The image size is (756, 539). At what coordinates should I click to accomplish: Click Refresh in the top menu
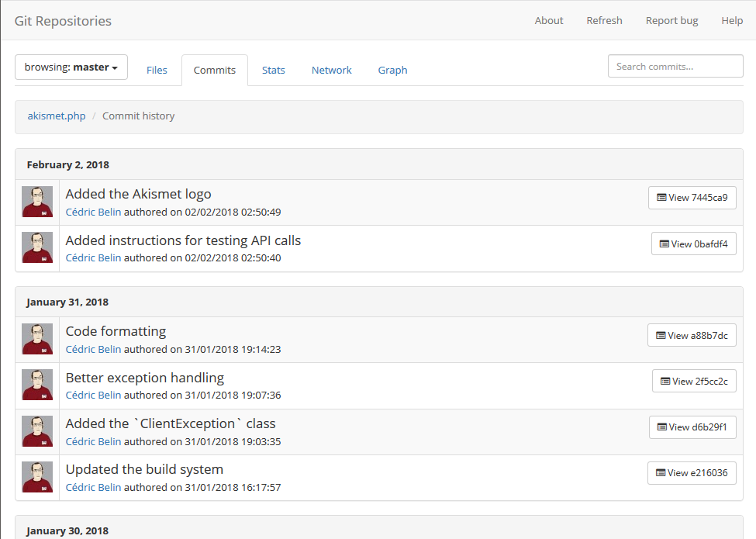click(604, 21)
